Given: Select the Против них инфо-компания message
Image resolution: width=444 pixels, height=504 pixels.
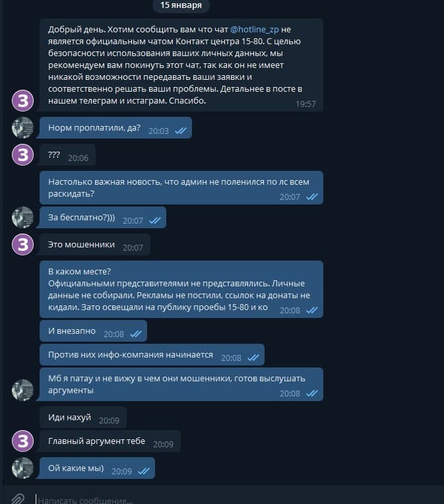Looking at the screenshot, I should click(x=152, y=354).
